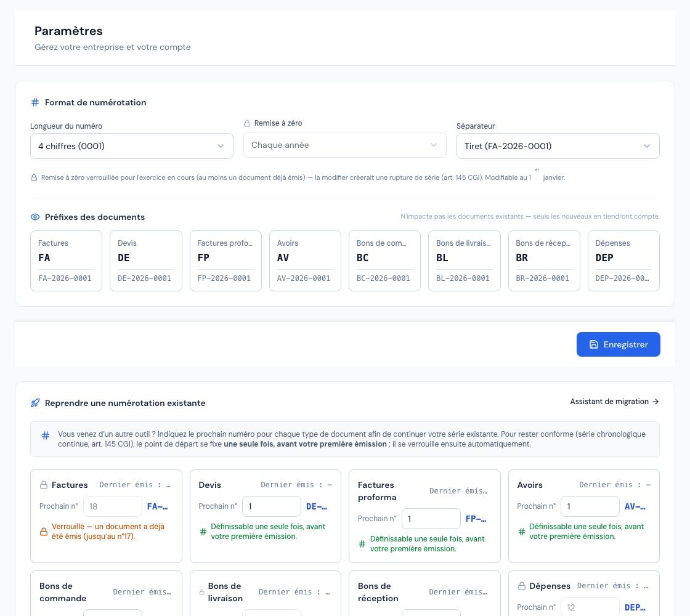Click the Factures proforma Prochain n° field
This screenshot has height=616, width=690.
pyautogui.click(x=431, y=519)
